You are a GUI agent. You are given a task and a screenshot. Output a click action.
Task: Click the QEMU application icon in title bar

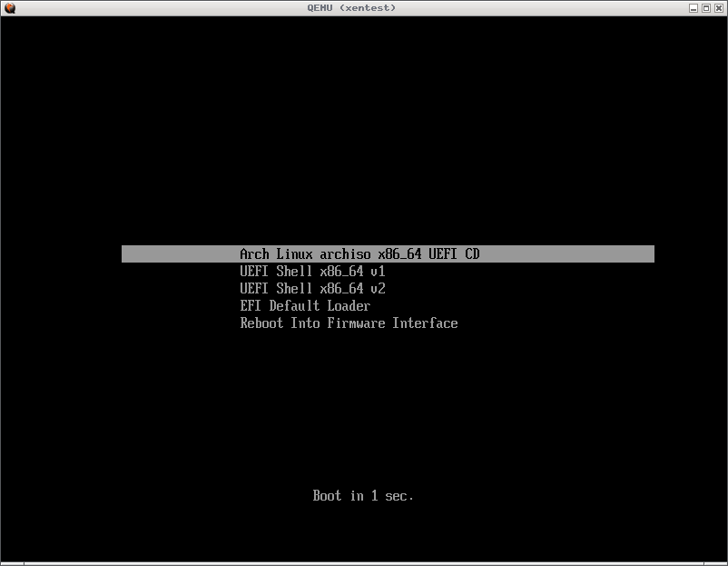(9, 8)
